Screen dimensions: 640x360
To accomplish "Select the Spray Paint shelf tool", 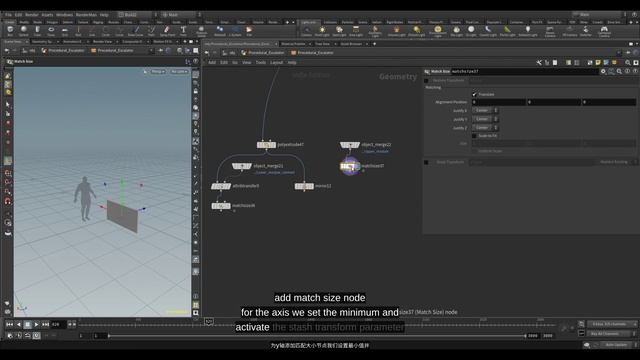I will [167, 31].
